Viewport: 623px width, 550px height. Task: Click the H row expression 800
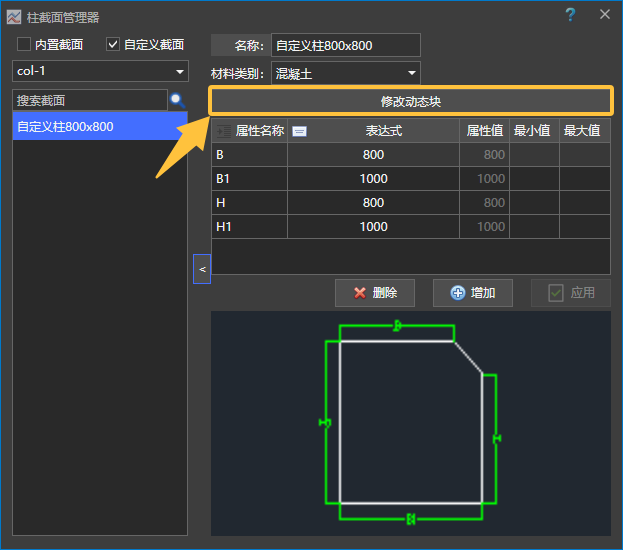(x=373, y=203)
